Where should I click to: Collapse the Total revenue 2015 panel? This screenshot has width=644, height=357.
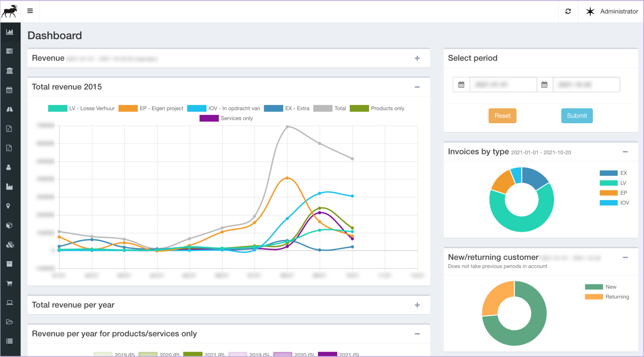pyautogui.click(x=417, y=87)
